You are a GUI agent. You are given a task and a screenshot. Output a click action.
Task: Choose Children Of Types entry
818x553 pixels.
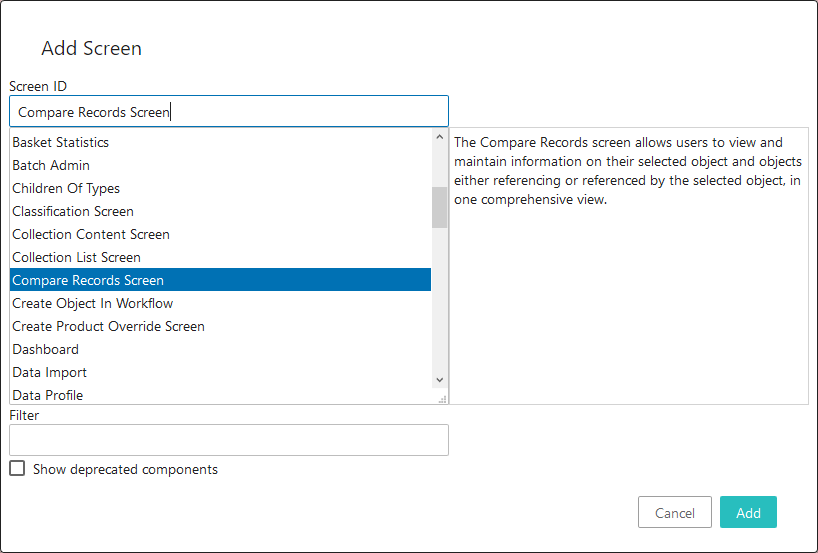[x=220, y=188]
